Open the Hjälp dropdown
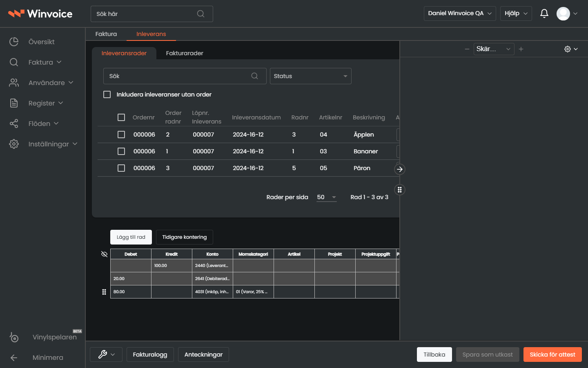 516,13
